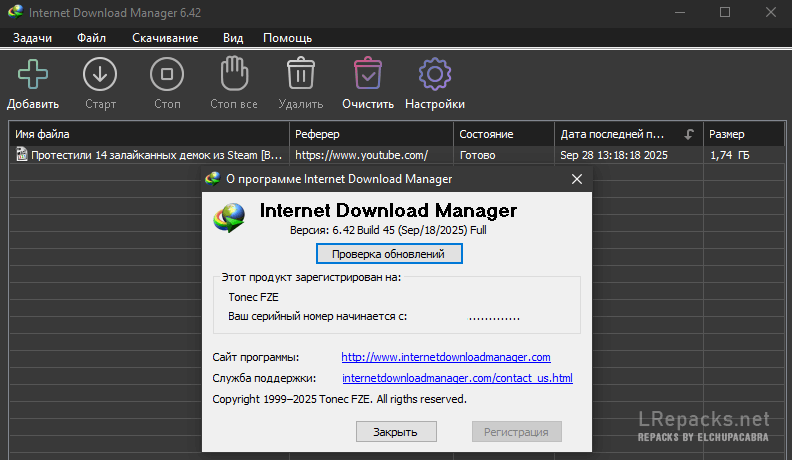Open the Задачи menu
Viewport: 792px width, 460px height.
pos(33,38)
